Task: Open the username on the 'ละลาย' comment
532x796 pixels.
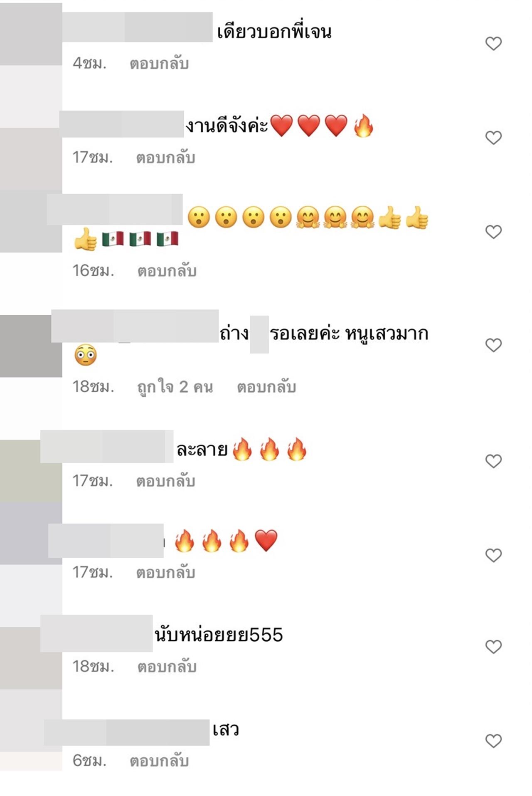Action: click(107, 447)
